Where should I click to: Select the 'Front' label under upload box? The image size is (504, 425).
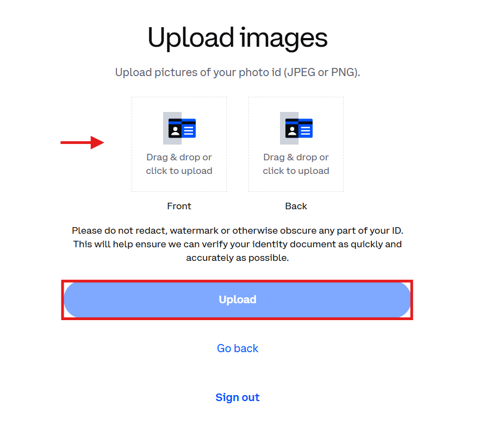coord(179,206)
